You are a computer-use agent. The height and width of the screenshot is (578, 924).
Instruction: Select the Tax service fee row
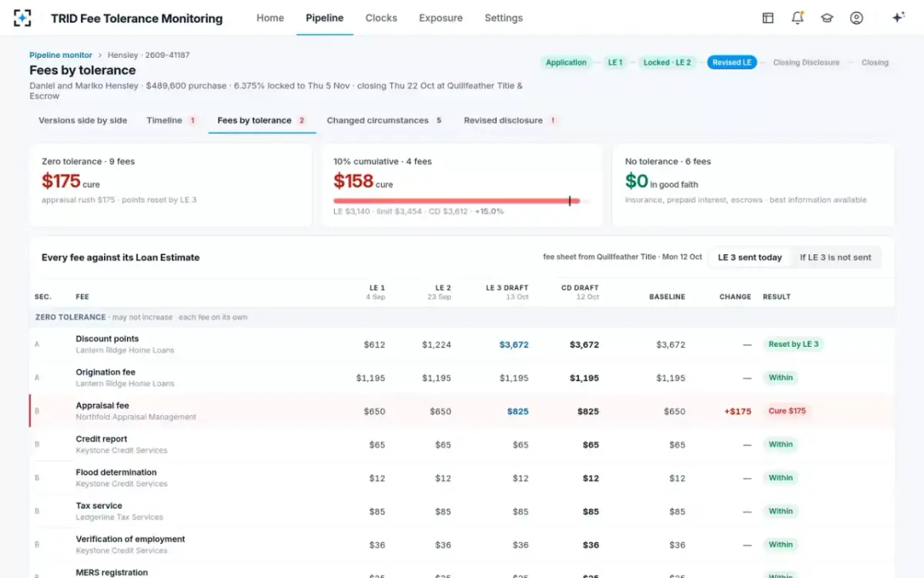tap(462, 511)
